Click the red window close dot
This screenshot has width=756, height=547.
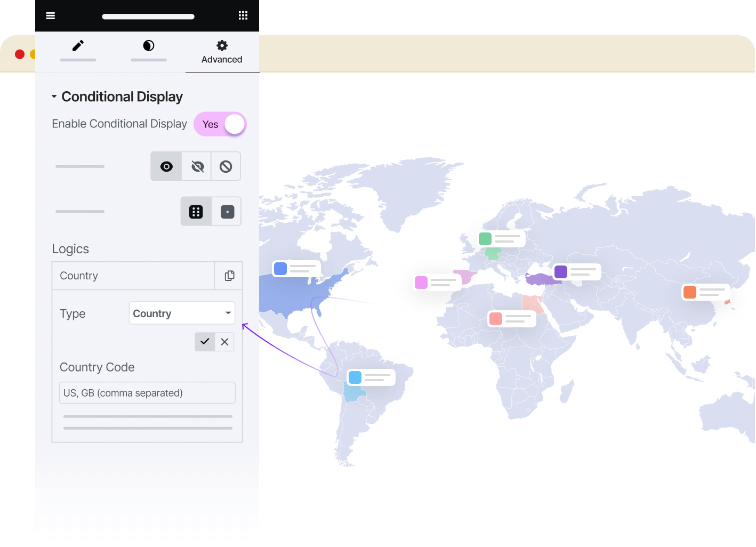(20, 54)
